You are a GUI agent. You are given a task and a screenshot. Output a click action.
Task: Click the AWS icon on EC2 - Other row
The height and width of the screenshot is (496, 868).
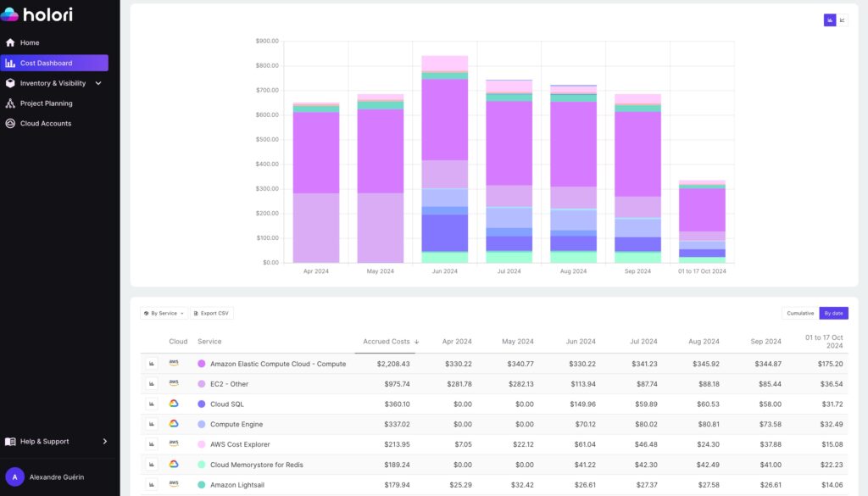pos(173,383)
